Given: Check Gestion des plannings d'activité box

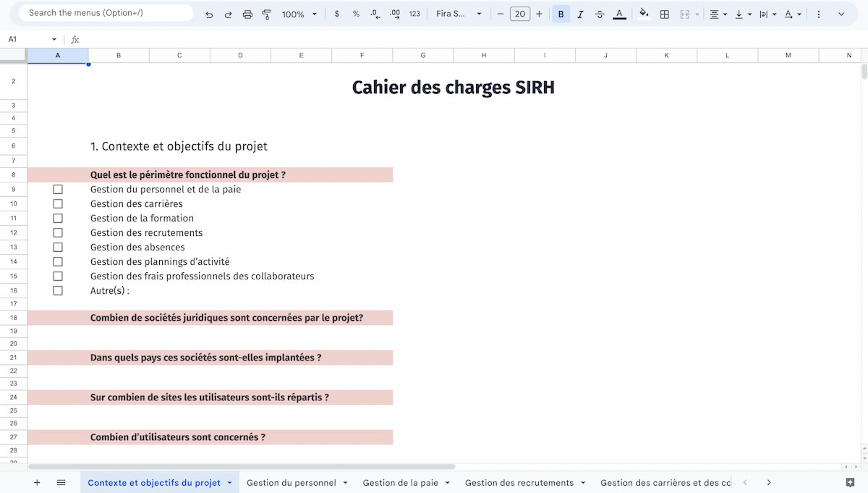Looking at the screenshot, I should (x=58, y=262).
